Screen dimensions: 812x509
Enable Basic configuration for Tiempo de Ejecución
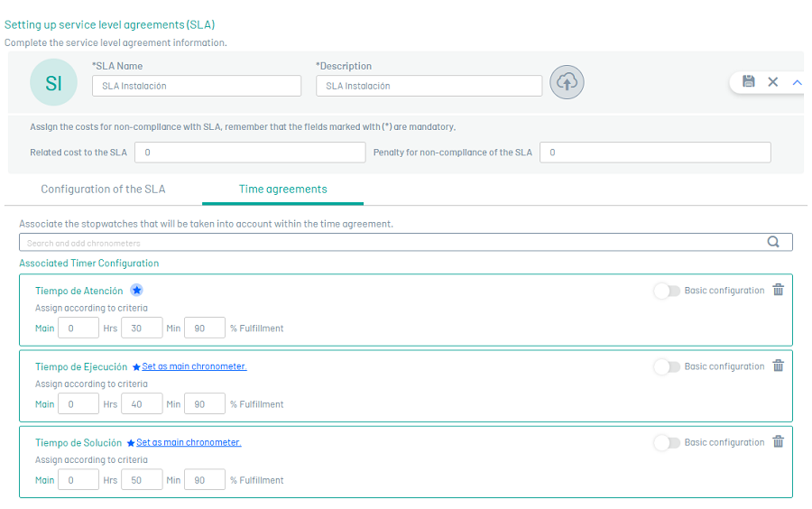point(667,366)
